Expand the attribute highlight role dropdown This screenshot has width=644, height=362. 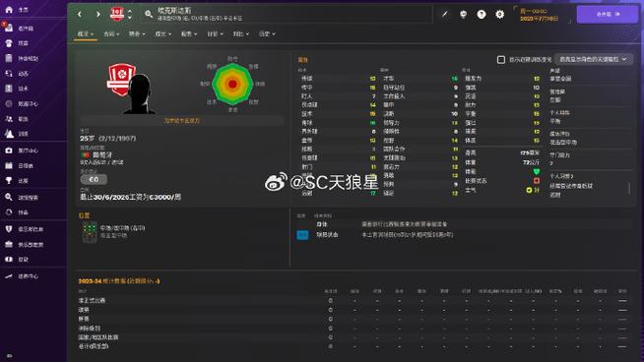coord(594,59)
